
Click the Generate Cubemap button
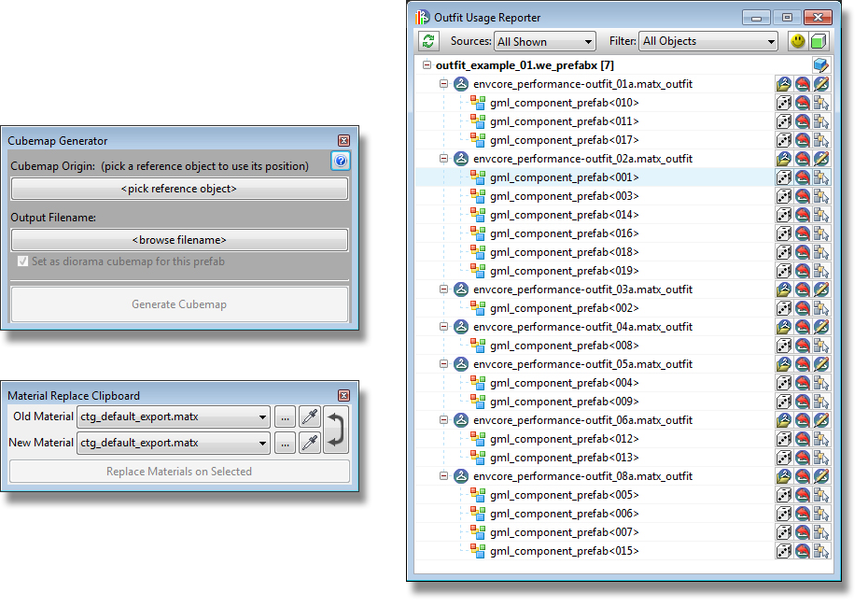[179, 304]
